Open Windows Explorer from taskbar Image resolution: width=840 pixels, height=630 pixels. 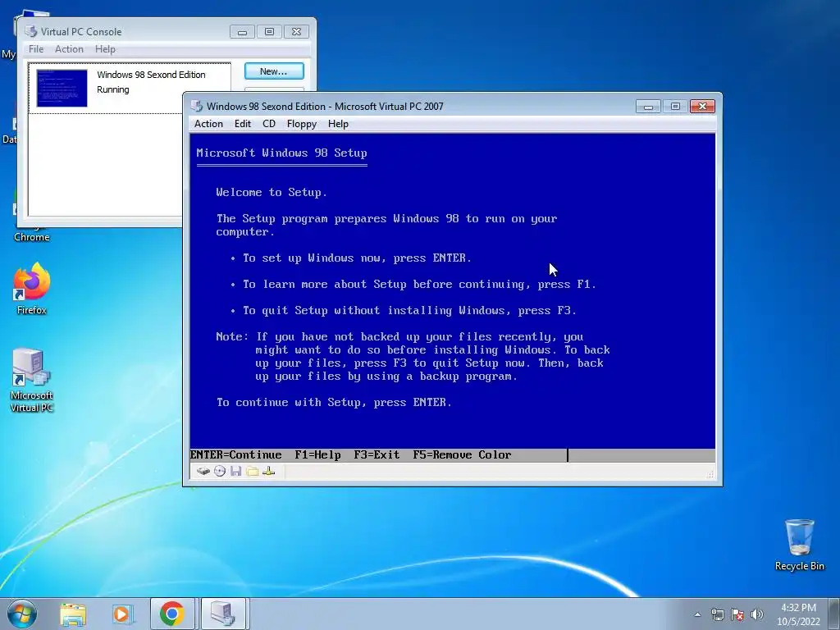coord(73,614)
